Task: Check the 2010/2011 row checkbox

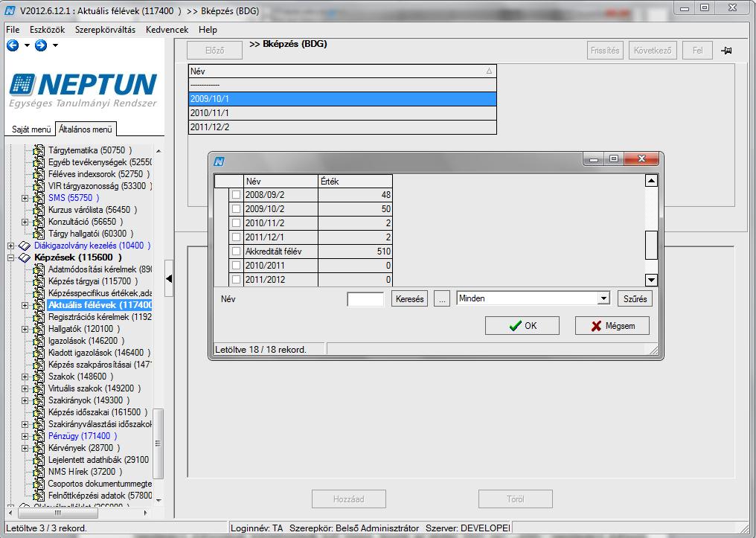Action: pyautogui.click(x=237, y=265)
